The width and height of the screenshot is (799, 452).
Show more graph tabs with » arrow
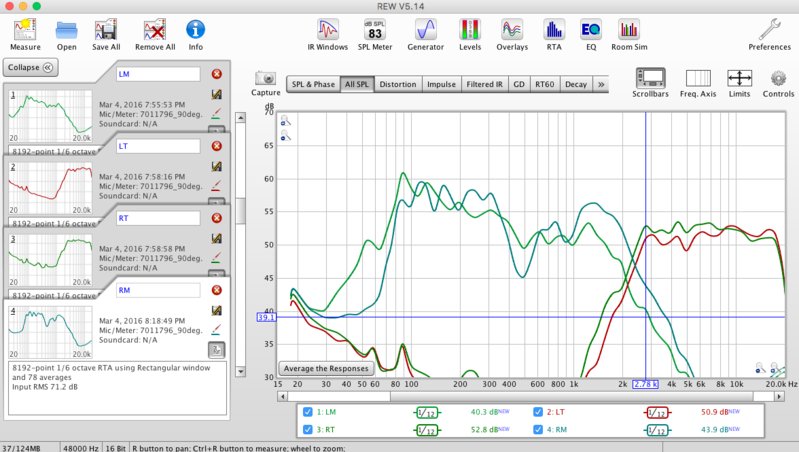tap(601, 84)
